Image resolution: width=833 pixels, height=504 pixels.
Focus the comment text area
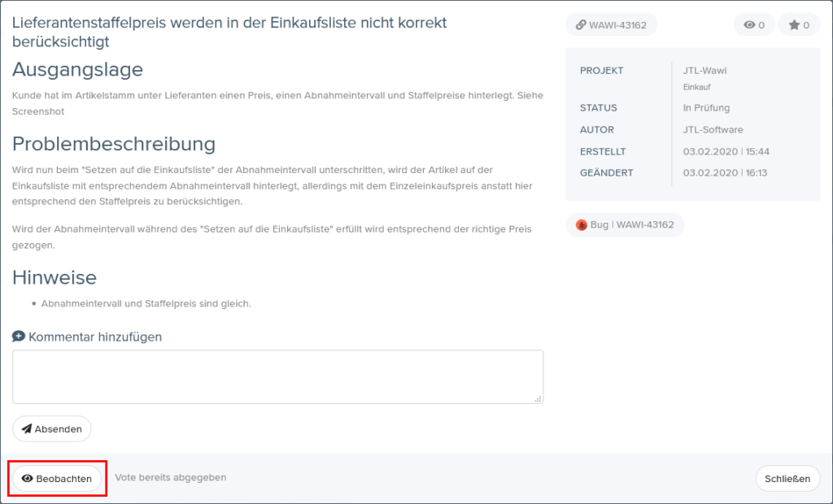click(x=277, y=376)
